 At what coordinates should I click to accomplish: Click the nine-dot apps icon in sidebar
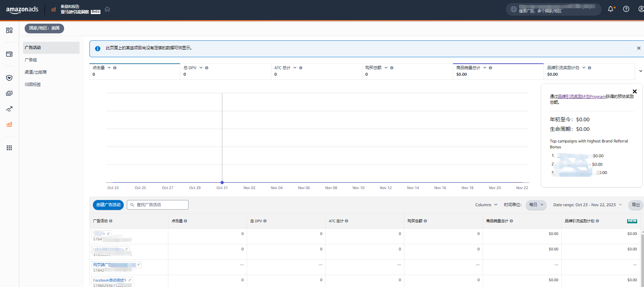(x=9, y=148)
